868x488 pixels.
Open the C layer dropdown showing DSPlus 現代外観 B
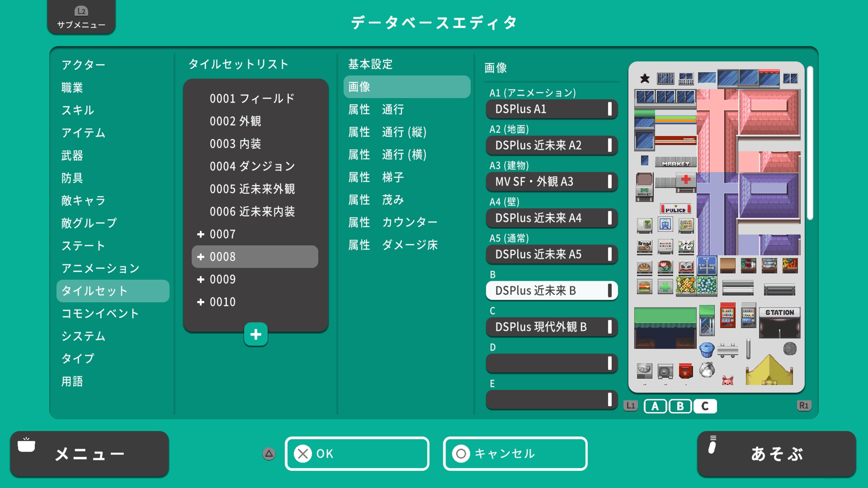[552, 327]
